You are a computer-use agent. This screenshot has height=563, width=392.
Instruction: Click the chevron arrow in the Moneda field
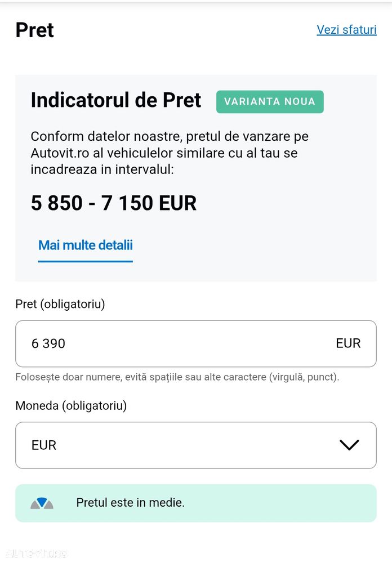349,445
